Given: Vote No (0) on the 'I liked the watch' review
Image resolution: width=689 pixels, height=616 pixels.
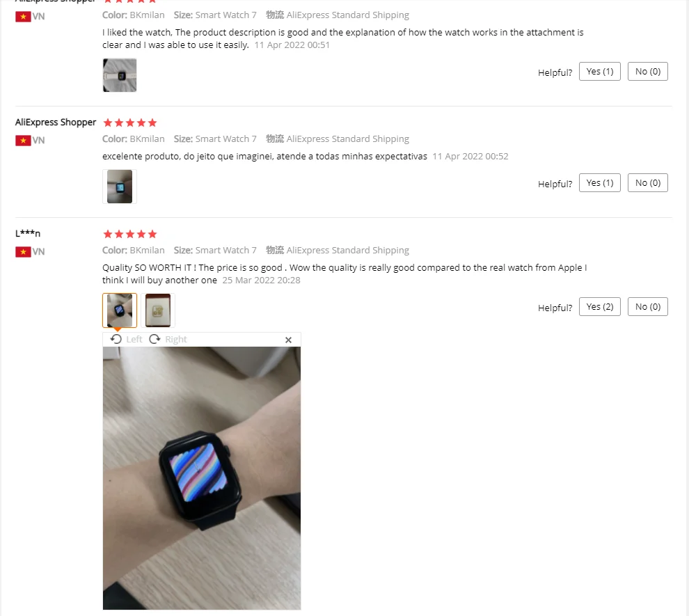Looking at the screenshot, I should pos(648,71).
